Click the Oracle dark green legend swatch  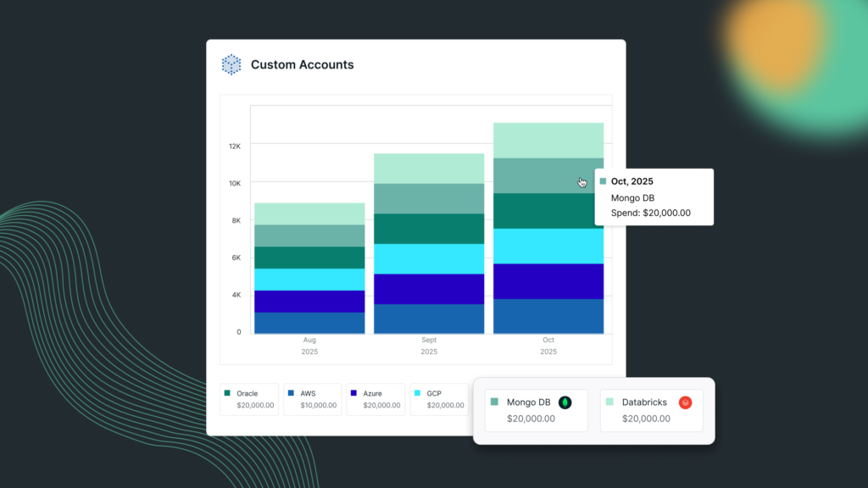click(x=227, y=393)
